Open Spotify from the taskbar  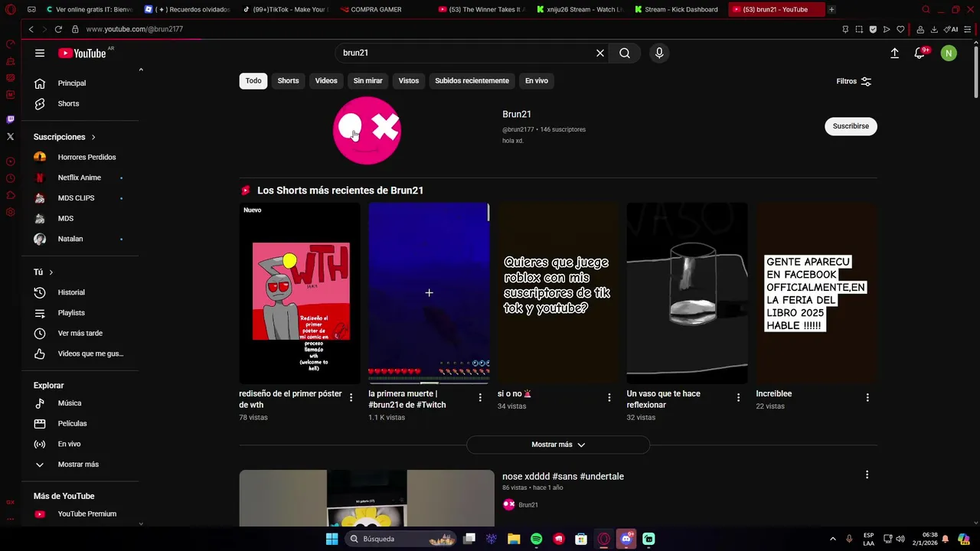(x=536, y=539)
